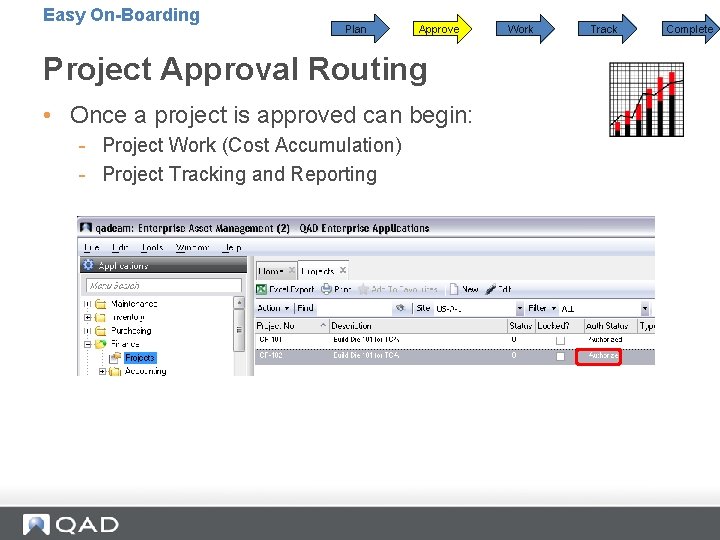Close the Home tab
Image resolution: width=720 pixels, height=540 pixels.
[291, 270]
